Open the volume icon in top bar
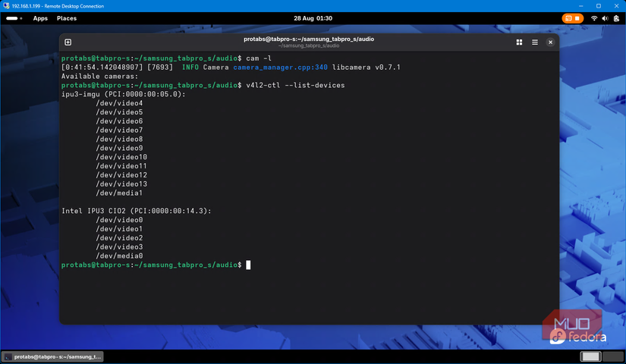Screen dimensions: 626x364 pos(605,18)
